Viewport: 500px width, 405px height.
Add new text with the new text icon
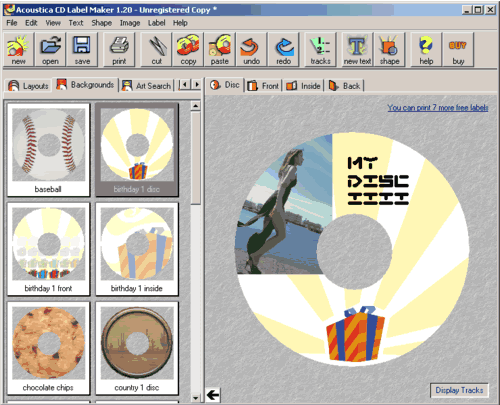point(357,49)
